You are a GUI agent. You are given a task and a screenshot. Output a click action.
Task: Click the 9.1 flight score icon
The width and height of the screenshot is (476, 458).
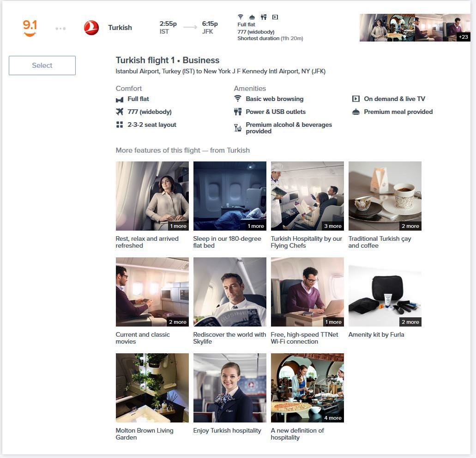[x=30, y=28]
